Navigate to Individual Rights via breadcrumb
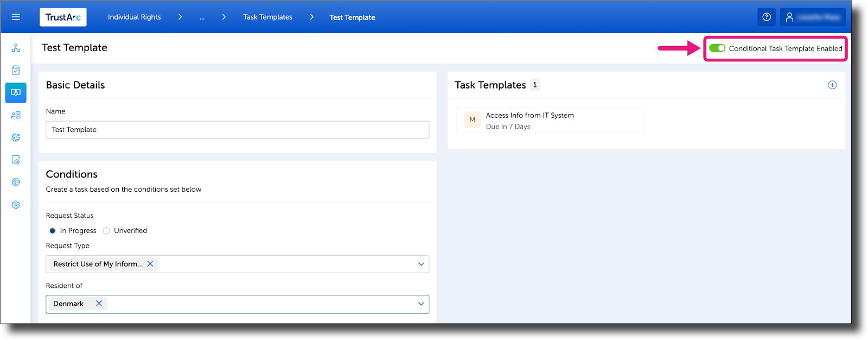Screen dimensions: 868x340 pyautogui.click(x=134, y=17)
